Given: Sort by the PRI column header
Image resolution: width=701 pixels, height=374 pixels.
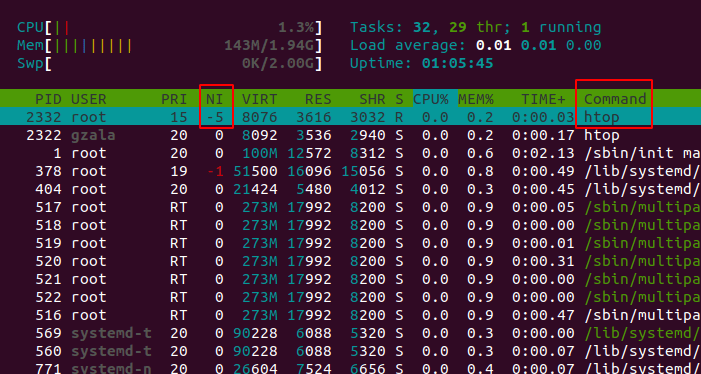Looking at the screenshot, I should (174, 99).
